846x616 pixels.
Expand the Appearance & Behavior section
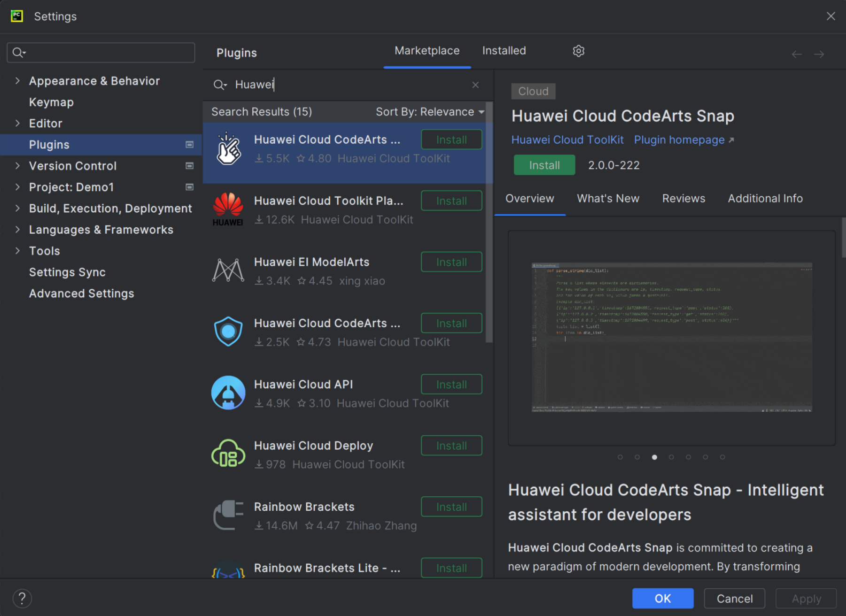click(17, 81)
